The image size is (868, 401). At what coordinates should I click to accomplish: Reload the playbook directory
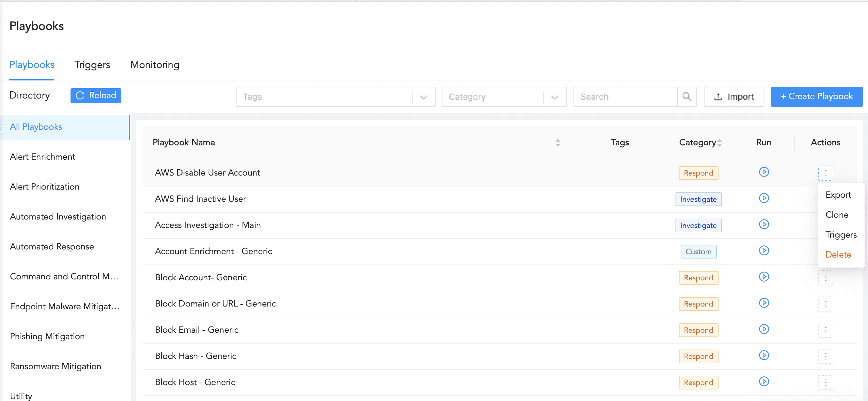coord(96,95)
